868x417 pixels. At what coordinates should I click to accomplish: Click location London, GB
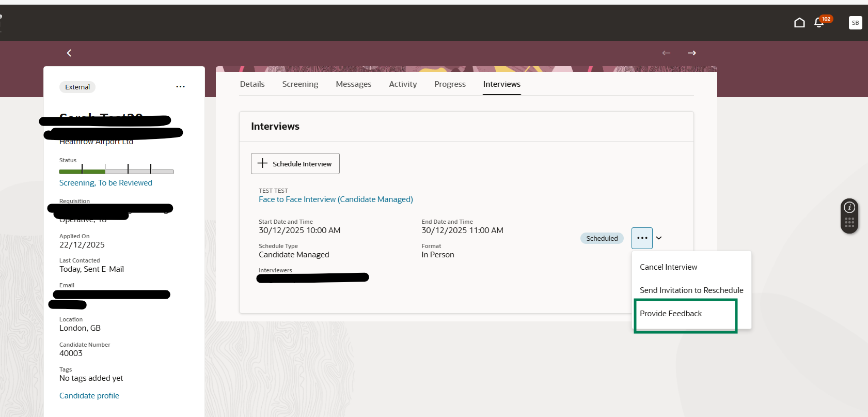pyautogui.click(x=80, y=328)
